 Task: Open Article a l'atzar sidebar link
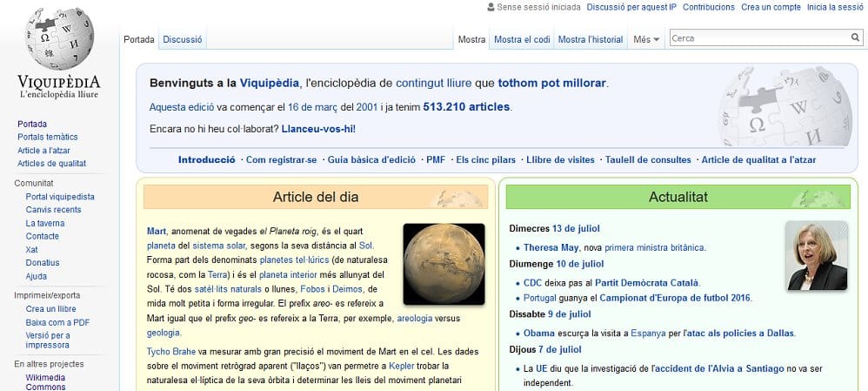[x=43, y=151]
